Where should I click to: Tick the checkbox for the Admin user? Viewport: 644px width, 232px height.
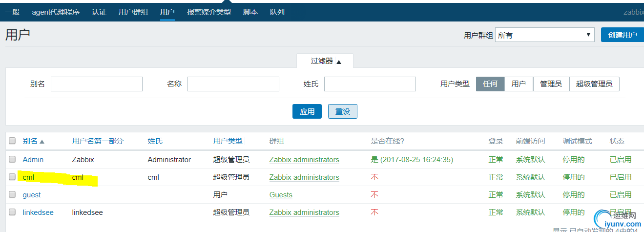12,160
